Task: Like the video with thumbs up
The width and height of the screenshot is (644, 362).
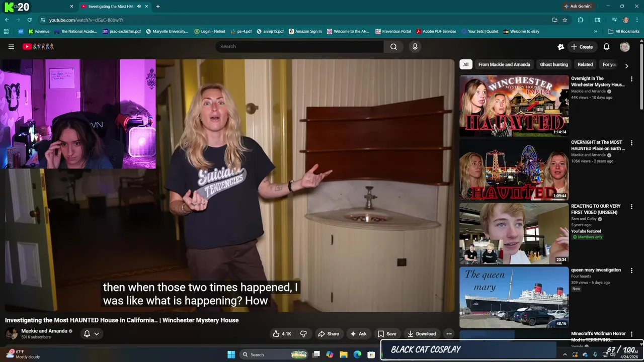Action: (x=282, y=334)
